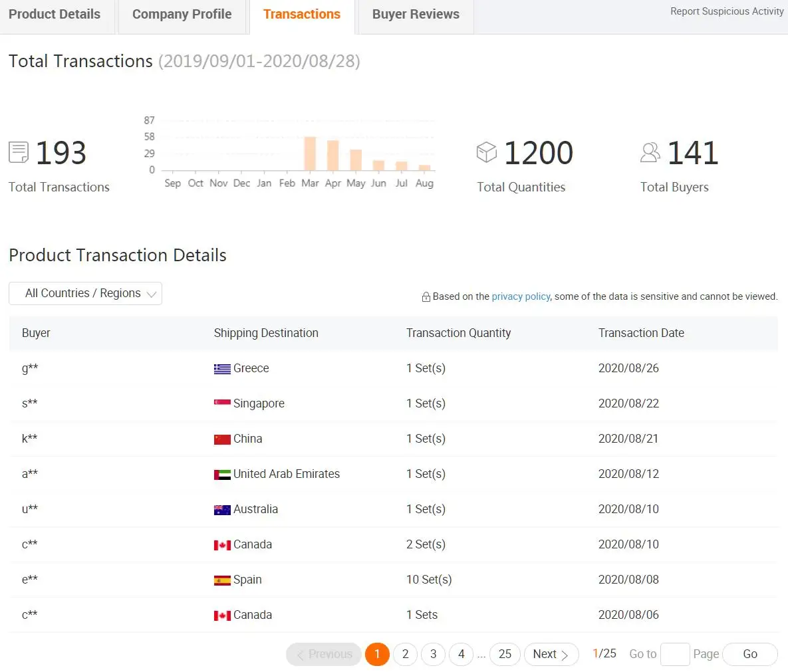Click the Spain flag icon
788x672 pixels.
(x=222, y=580)
